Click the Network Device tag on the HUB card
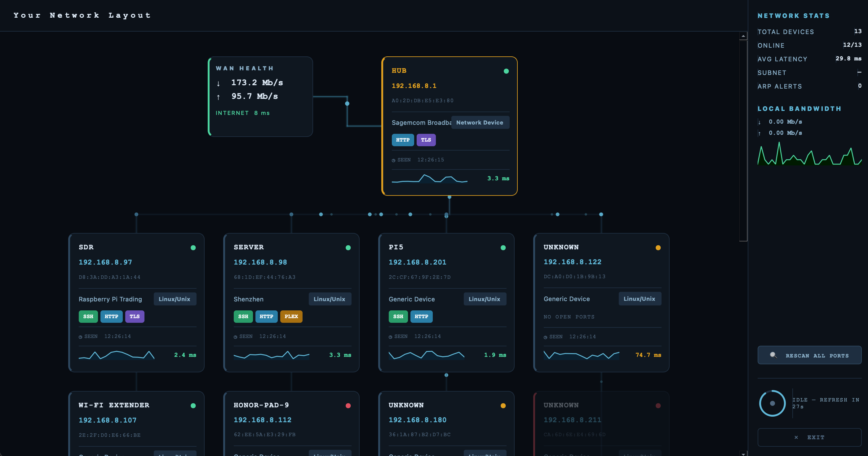868x456 pixels. tap(480, 123)
